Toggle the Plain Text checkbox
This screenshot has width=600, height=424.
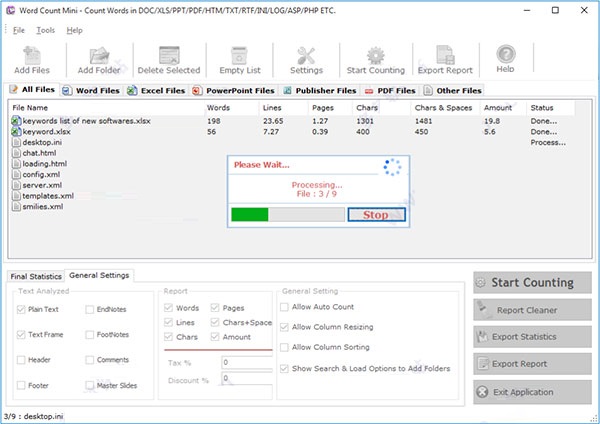point(22,310)
